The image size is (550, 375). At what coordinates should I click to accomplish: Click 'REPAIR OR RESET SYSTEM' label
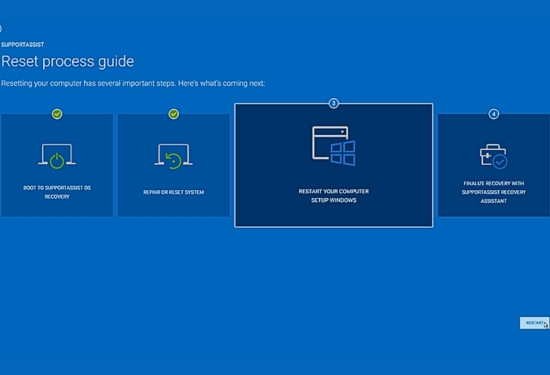pos(174,192)
